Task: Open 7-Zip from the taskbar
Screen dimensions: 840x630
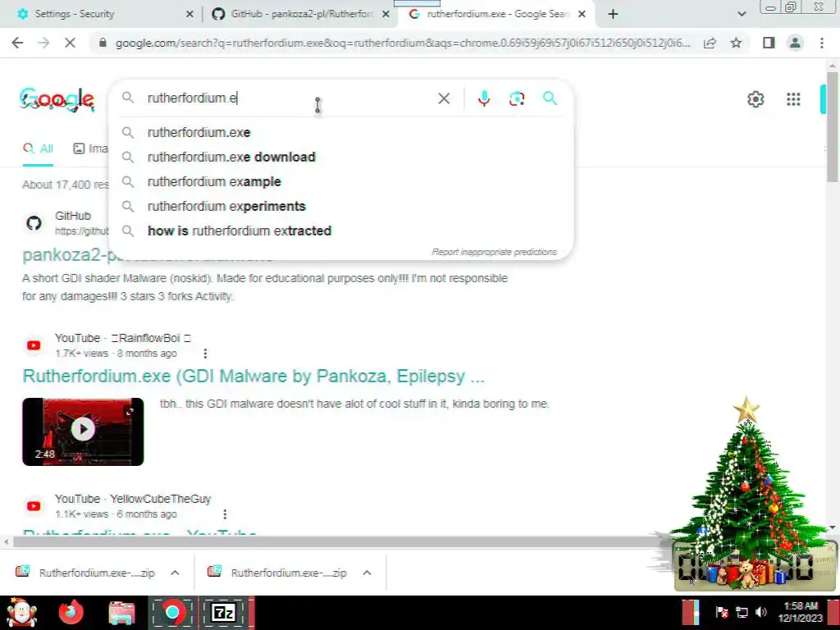Action: 223,613
